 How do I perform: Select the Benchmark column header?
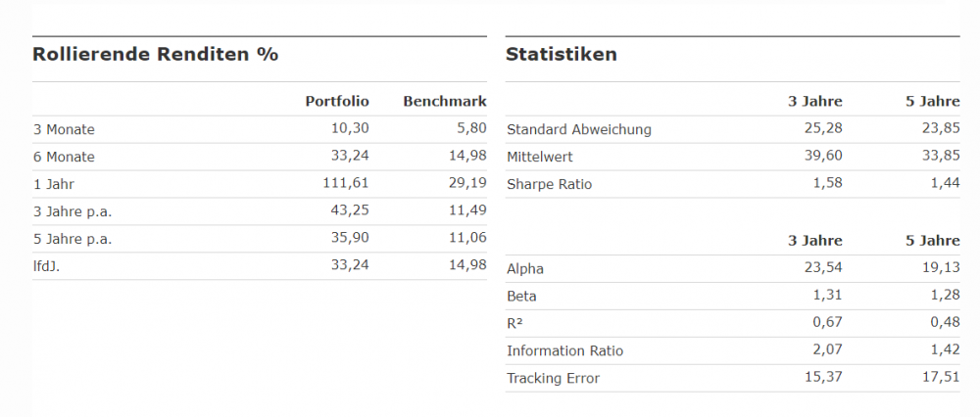(x=445, y=101)
